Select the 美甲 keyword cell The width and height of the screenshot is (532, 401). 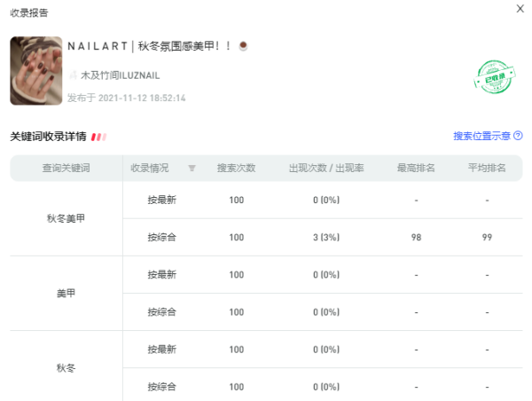66,293
